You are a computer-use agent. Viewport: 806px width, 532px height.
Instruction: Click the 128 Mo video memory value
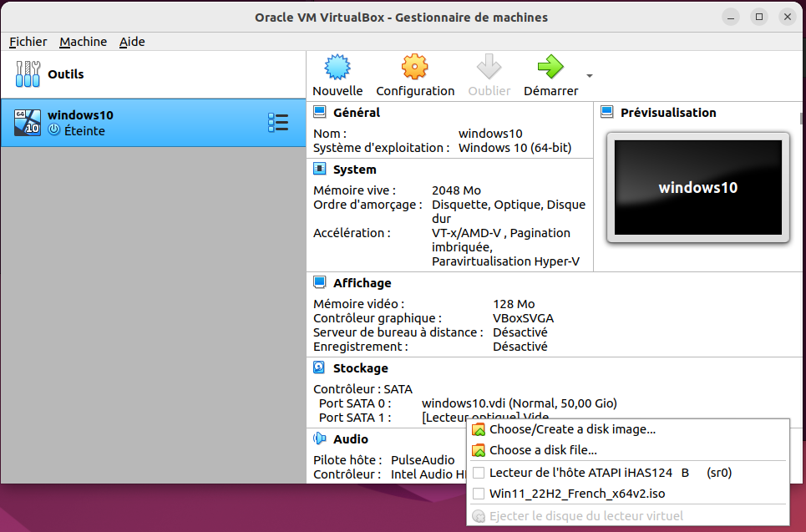[x=514, y=304]
